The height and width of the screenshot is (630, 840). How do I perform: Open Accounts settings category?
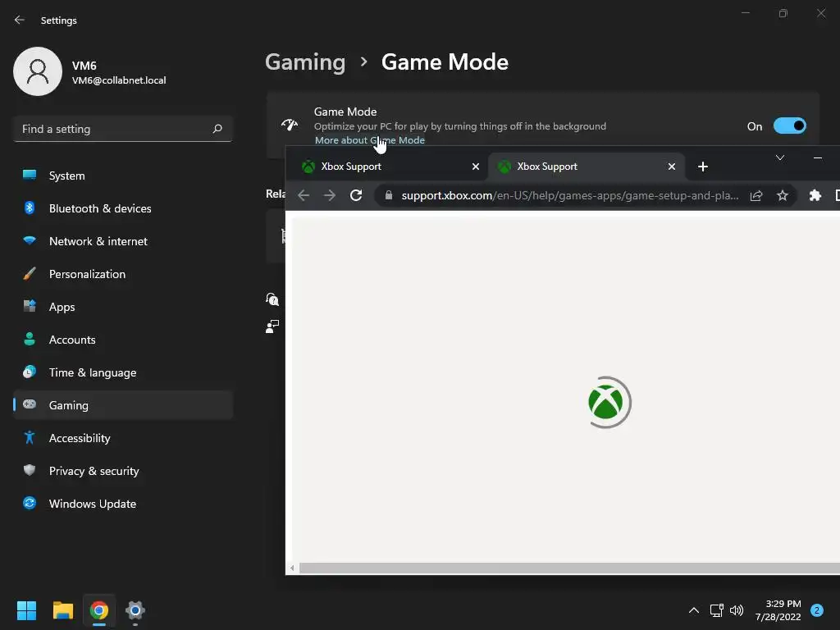click(x=123, y=340)
